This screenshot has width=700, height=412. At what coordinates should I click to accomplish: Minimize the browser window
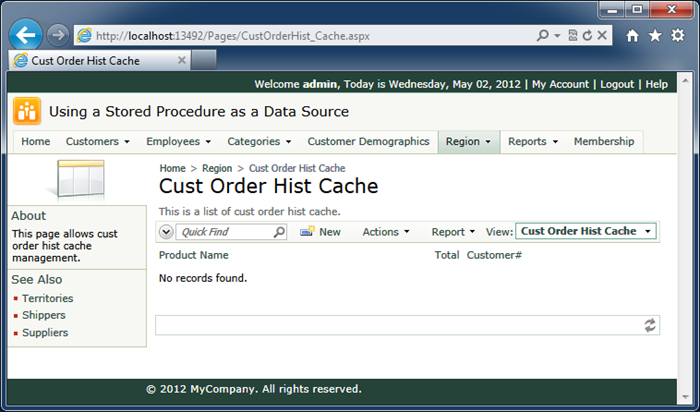[612, 10]
